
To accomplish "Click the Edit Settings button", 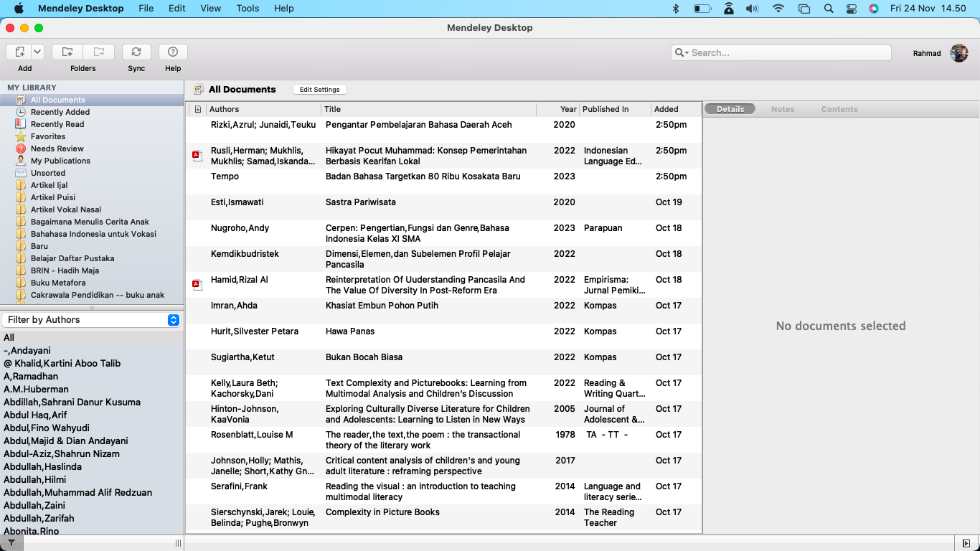I will click(x=320, y=90).
